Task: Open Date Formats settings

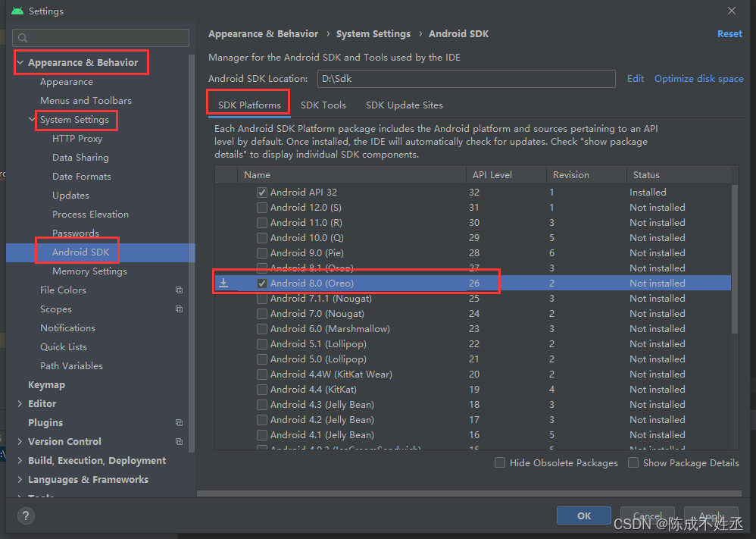Action: pyautogui.click(x=82, y=176)
